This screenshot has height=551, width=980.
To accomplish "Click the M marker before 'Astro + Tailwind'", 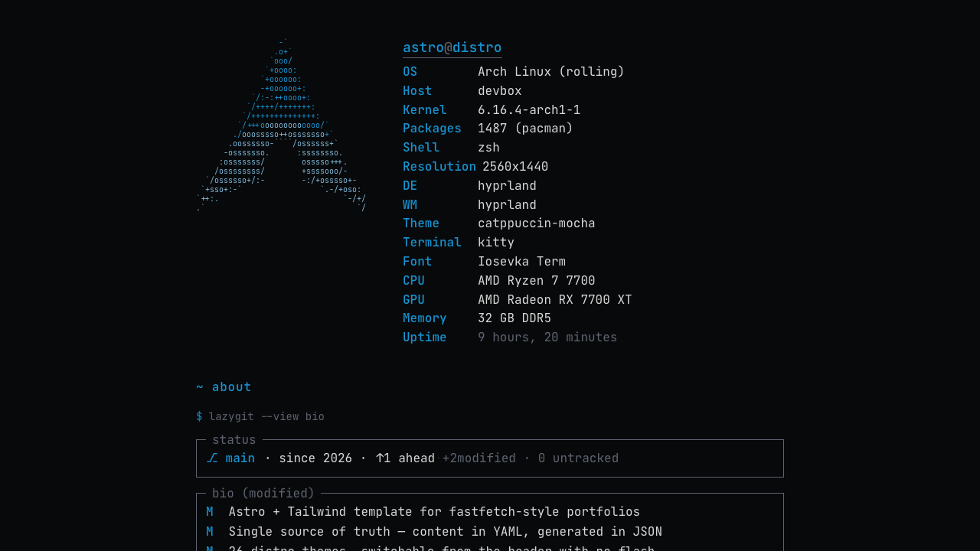I will 210,512.
